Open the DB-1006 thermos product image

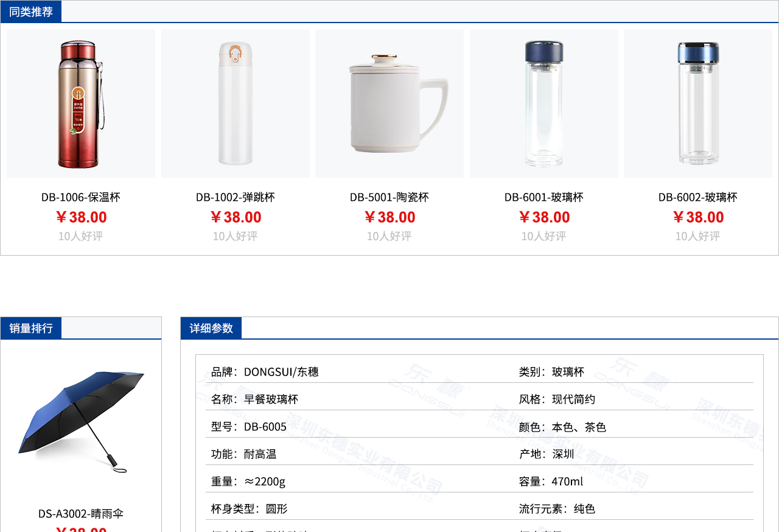(81, 103)
